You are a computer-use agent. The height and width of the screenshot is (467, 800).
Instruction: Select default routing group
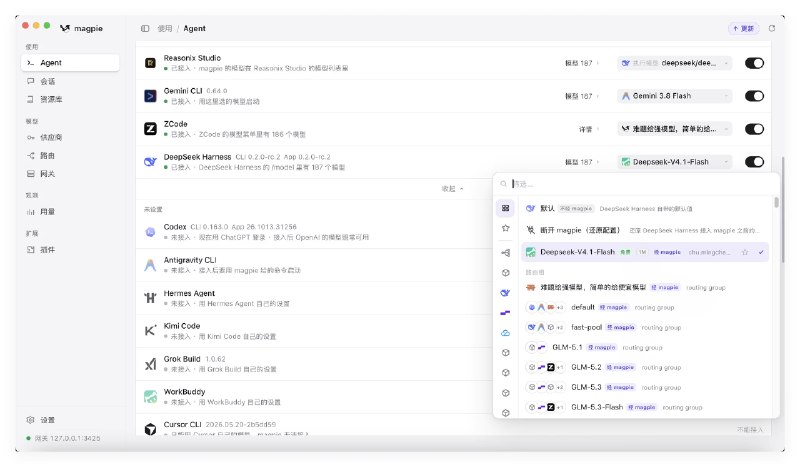[645, 307]
